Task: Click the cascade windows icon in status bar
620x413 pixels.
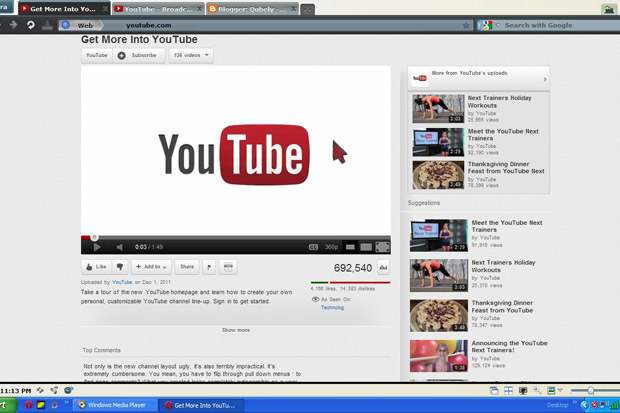Action: [494, 391]
